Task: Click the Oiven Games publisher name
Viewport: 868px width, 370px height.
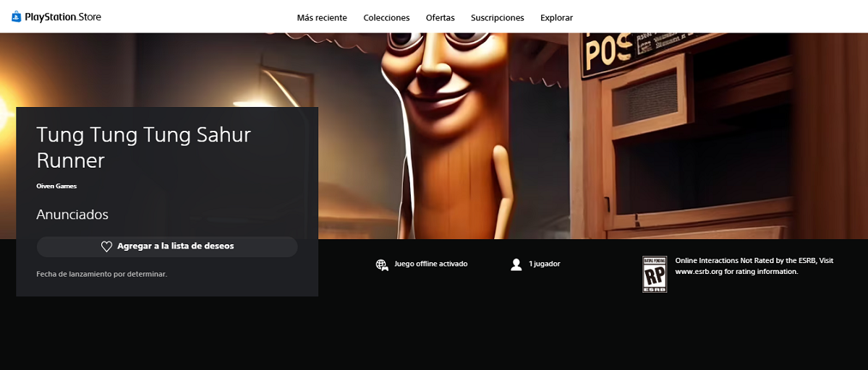Action: coord(56,186)
